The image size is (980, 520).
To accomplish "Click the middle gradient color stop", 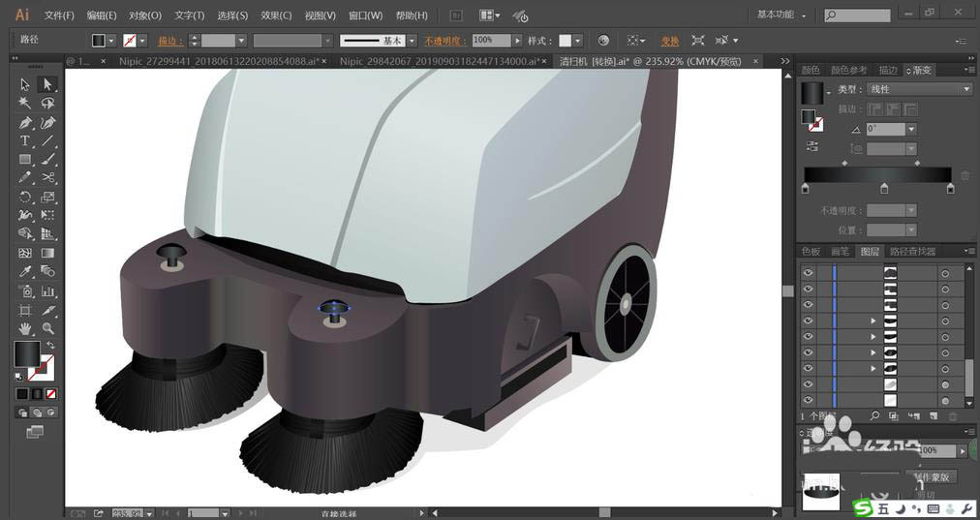I will click(884, 188).
